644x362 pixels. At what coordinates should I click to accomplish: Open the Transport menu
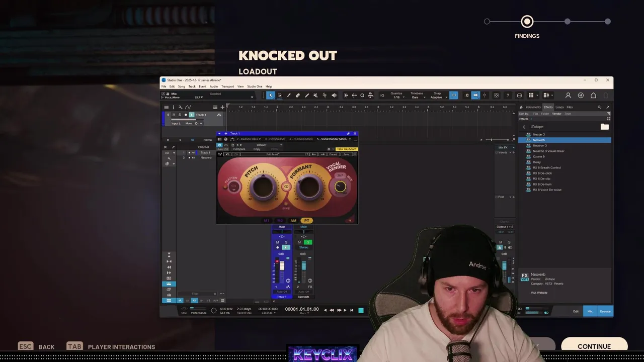227,86
